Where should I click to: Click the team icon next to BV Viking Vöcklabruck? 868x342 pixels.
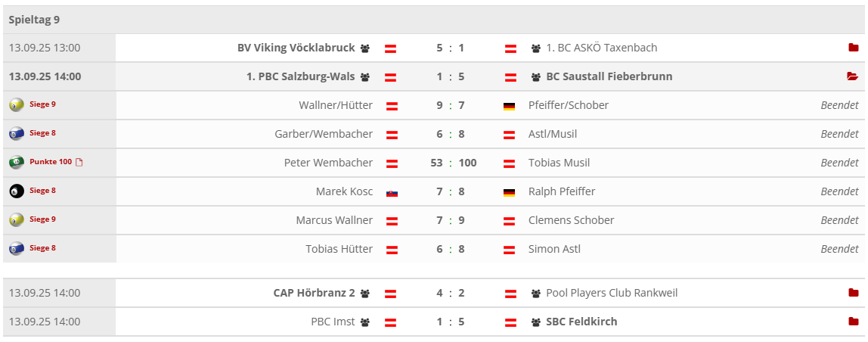pyautogui.click(x=365, y=48)
